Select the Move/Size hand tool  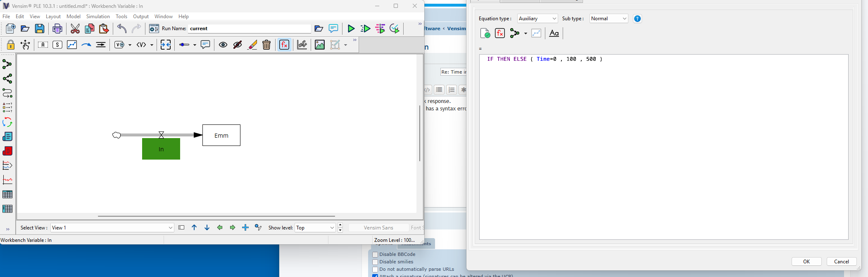click(x=25, y=45)
